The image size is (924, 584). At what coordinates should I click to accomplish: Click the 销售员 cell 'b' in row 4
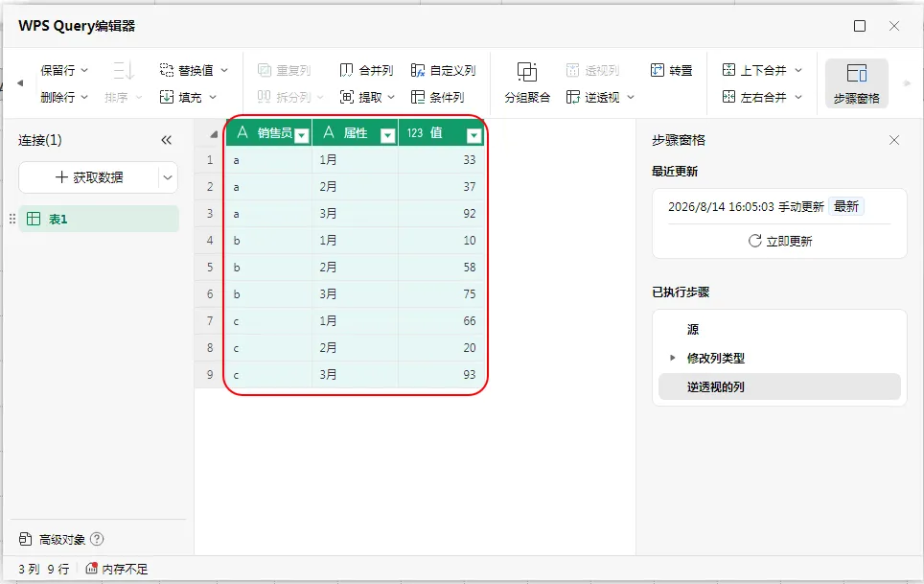269,241
